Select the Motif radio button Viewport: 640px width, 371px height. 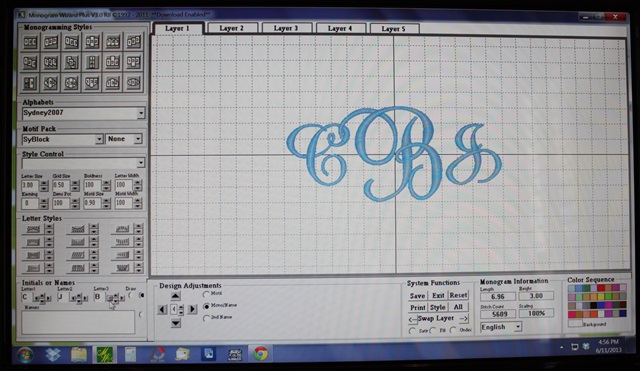206,293
